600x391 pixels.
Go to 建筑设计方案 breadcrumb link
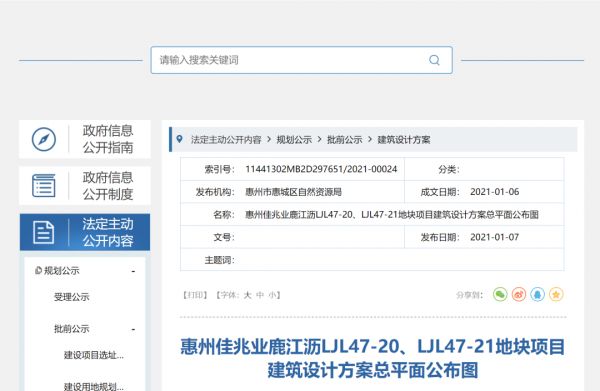tap(404, 140)
